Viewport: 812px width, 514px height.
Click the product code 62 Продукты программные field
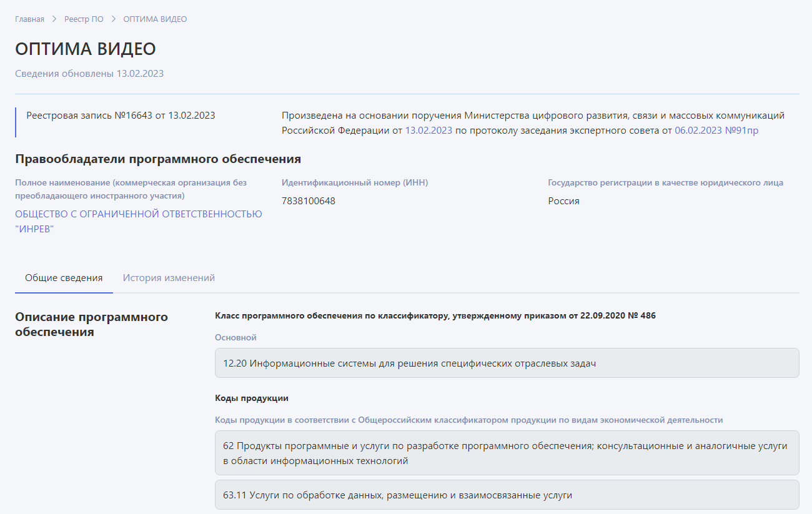click(x=507, y=453)
